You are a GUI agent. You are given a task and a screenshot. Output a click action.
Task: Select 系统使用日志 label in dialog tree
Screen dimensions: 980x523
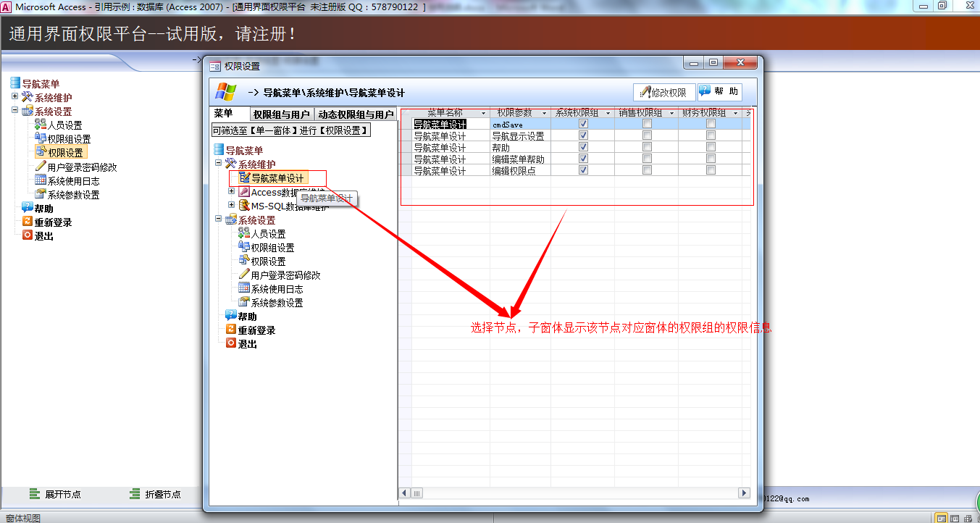[277, 289]
